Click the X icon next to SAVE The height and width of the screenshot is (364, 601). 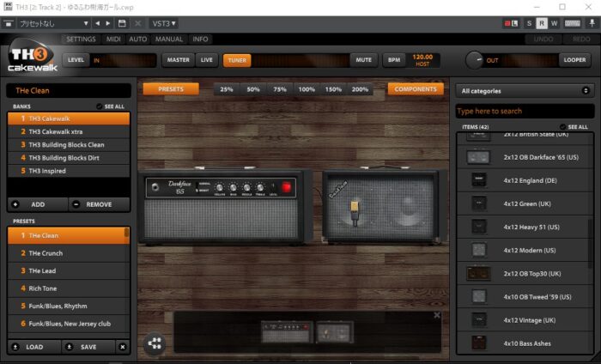click(122, 347)
